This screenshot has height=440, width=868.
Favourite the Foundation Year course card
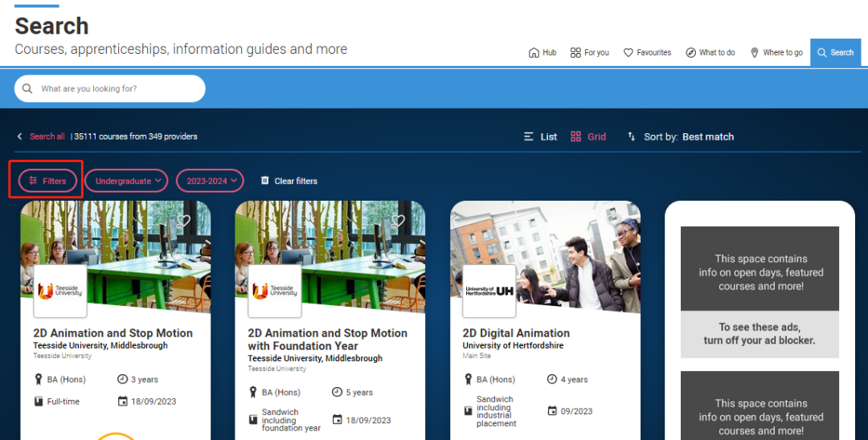(399, 221)
